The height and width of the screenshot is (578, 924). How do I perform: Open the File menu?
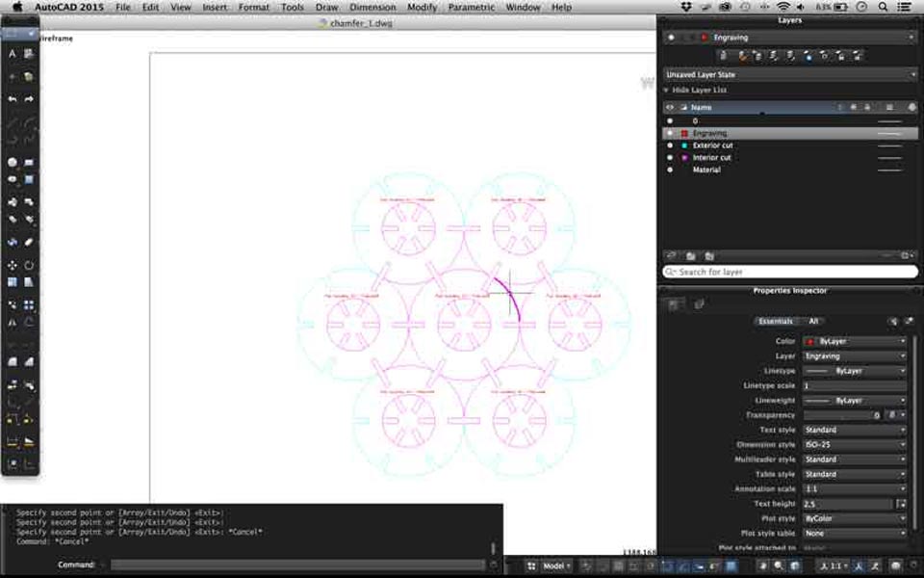(123, 7)
